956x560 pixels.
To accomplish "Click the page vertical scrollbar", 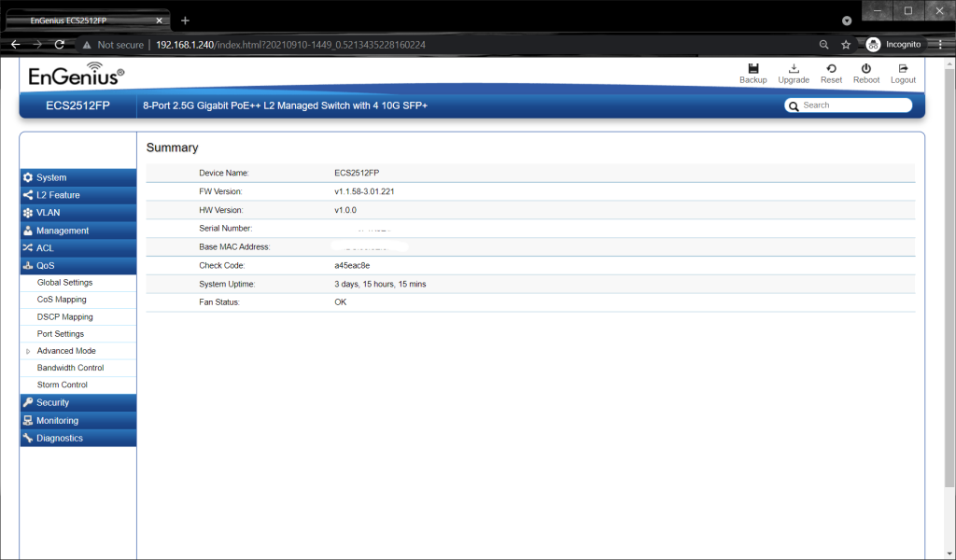I will [949, 278].
